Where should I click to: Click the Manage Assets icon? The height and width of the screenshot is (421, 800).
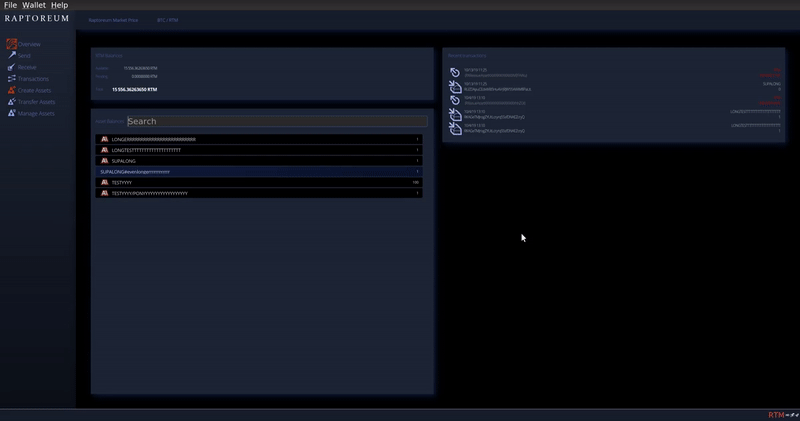click(12, 113)
